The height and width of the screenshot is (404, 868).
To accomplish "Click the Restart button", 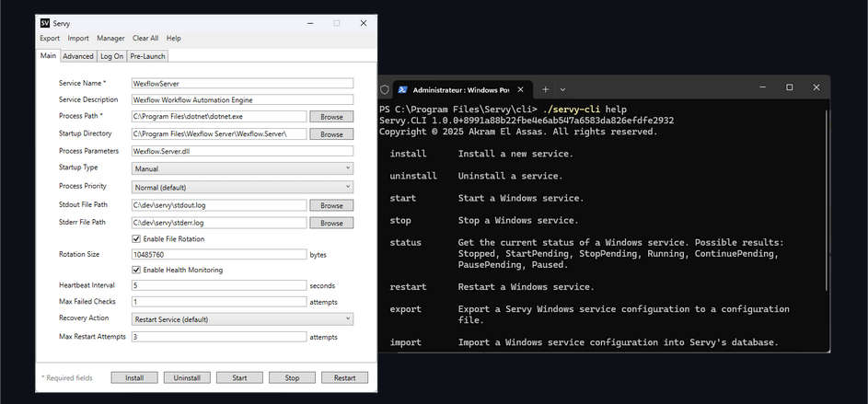I will 345,378.
